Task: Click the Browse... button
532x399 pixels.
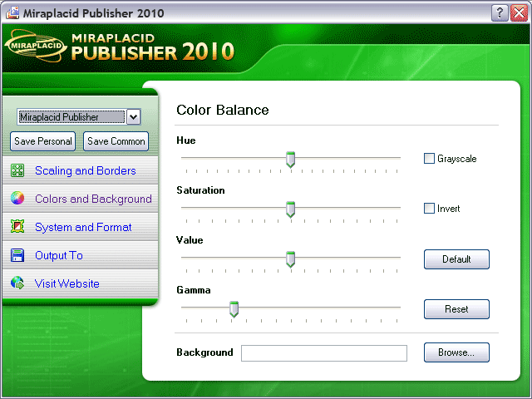Action: [456, 352]
